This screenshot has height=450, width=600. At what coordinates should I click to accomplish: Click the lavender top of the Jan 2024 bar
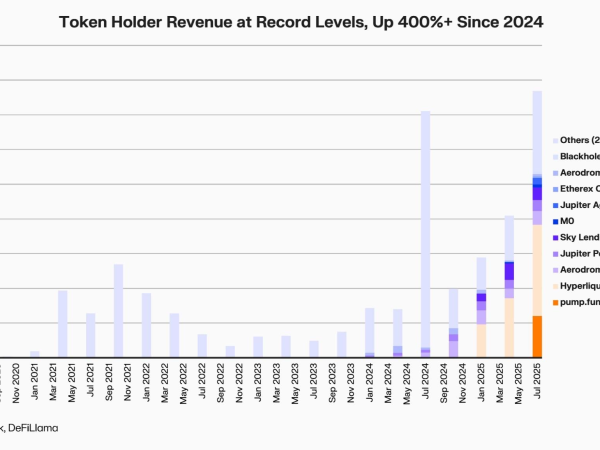coord(370,330)
